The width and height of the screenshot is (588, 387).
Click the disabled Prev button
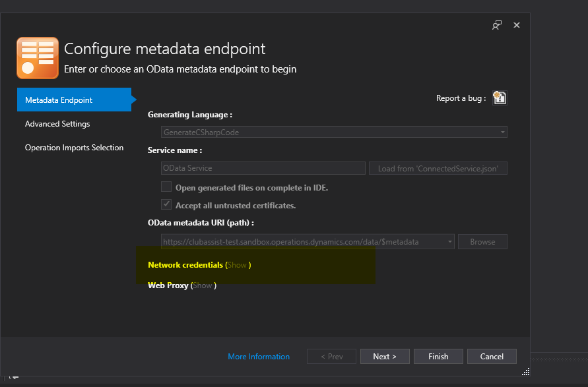click(x=331, y=356)
